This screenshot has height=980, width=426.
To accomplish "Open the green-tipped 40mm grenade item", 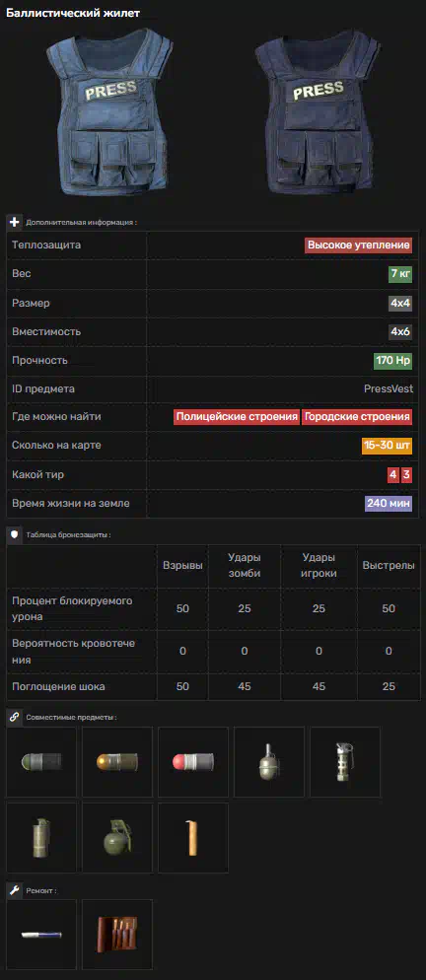I will pyautogui.click(x=41, y=762).
